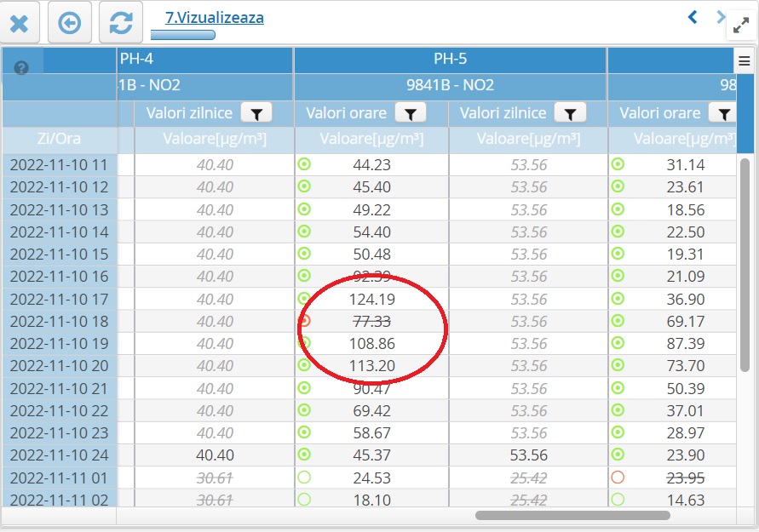Click the blue X close icon
This screenshot has height=532, width=759.
19,23
